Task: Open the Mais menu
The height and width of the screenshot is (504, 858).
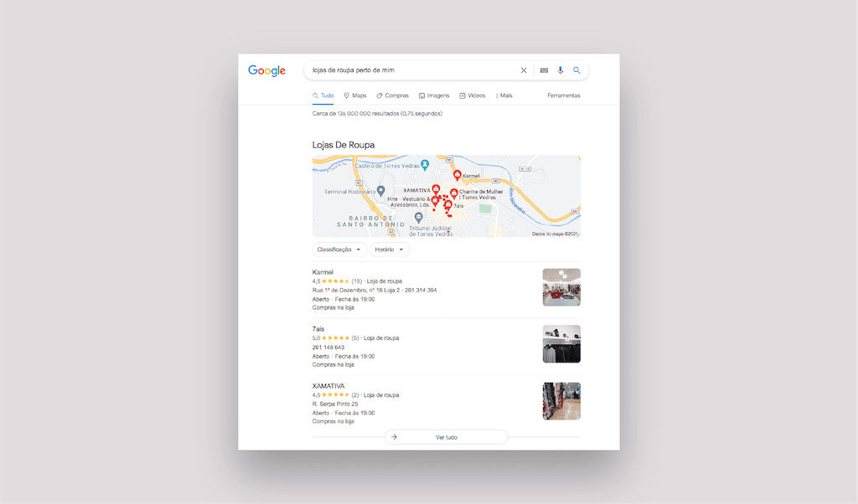Action: click(x=504, y=95)
